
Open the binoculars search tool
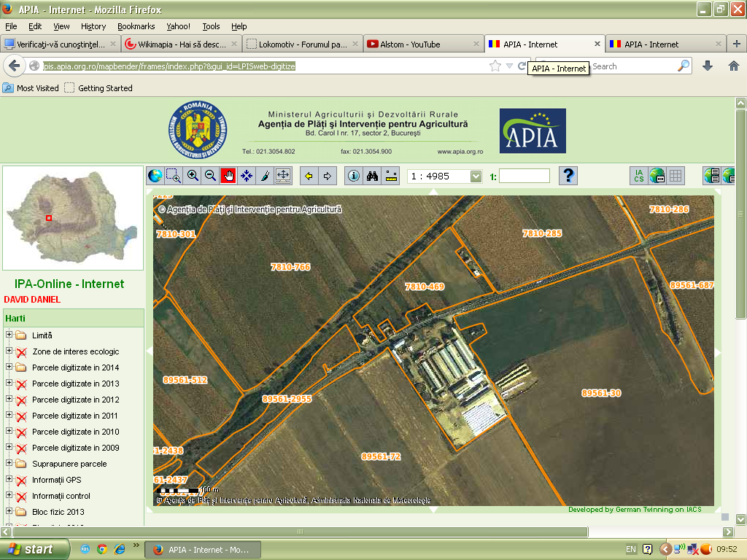point(372,176)
